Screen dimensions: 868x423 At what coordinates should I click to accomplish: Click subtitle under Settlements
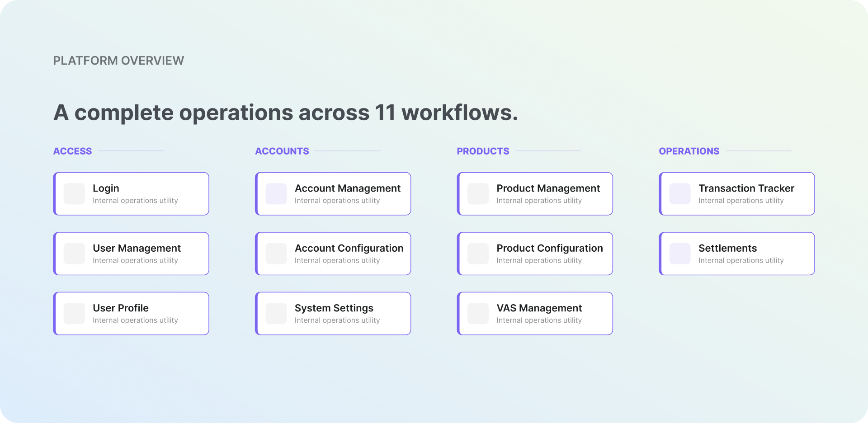(741, 260)
